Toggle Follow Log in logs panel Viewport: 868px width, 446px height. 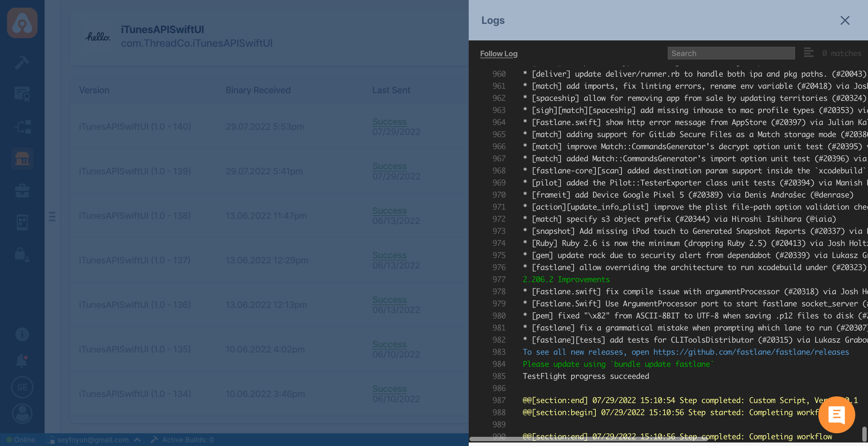tap(498, 53)
